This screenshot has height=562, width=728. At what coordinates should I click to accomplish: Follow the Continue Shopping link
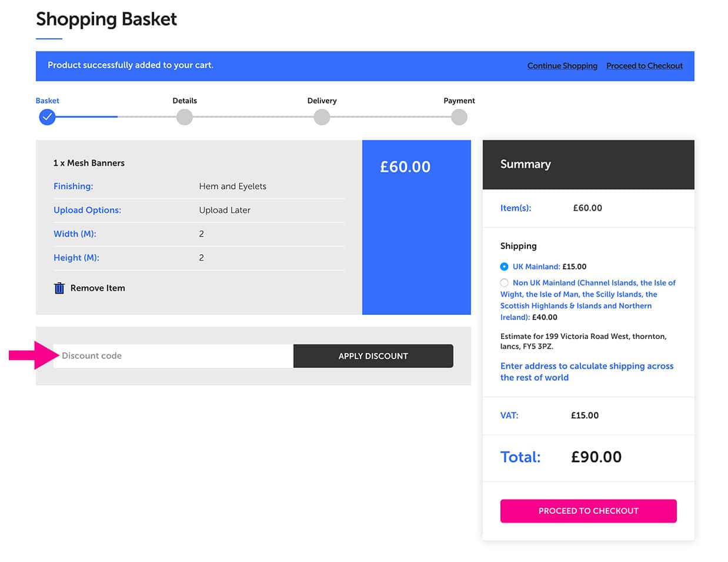click(x=562, y=66)
